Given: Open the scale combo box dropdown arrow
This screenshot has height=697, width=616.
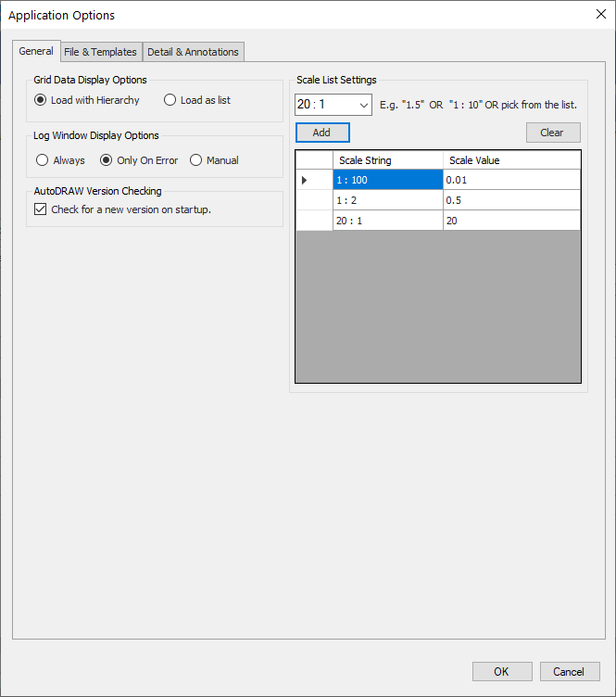Looking at the screenshot, I should pyautogui.click(x=364, y=105).
